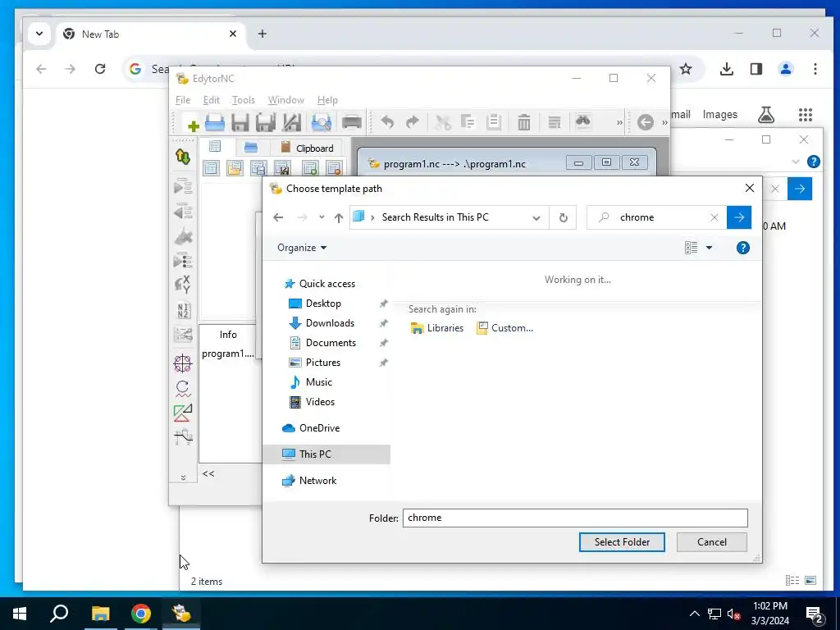The image size is (840, 630).
Task: Collapse the side panel with << button
Action: coord(208,473)
